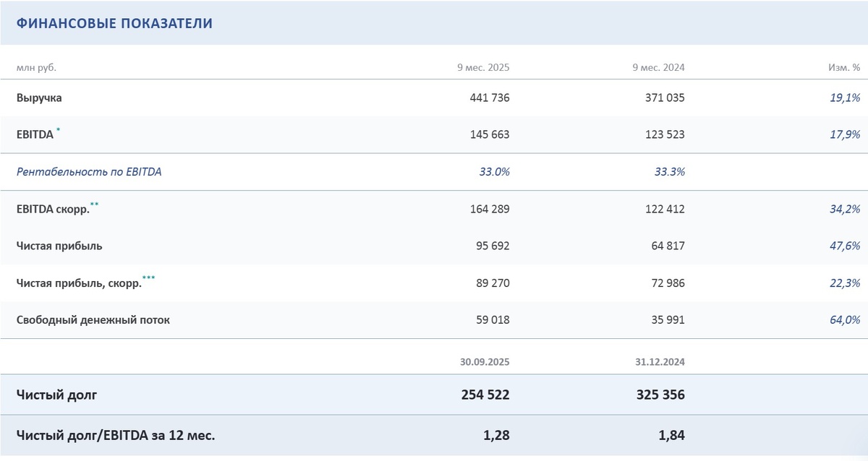Select the 441 736 revenue value
The height and width of the screenshot is (461, 868).
(490, 98)
